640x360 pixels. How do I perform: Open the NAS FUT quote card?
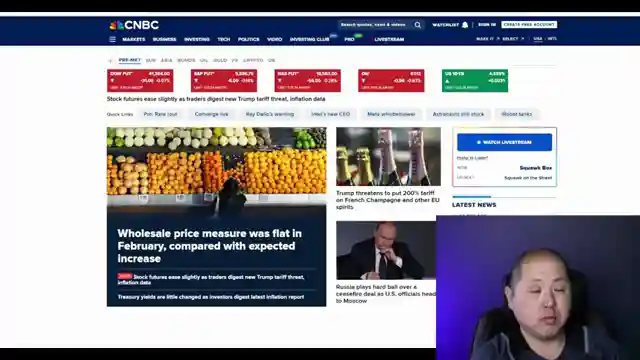click(307, 80)
